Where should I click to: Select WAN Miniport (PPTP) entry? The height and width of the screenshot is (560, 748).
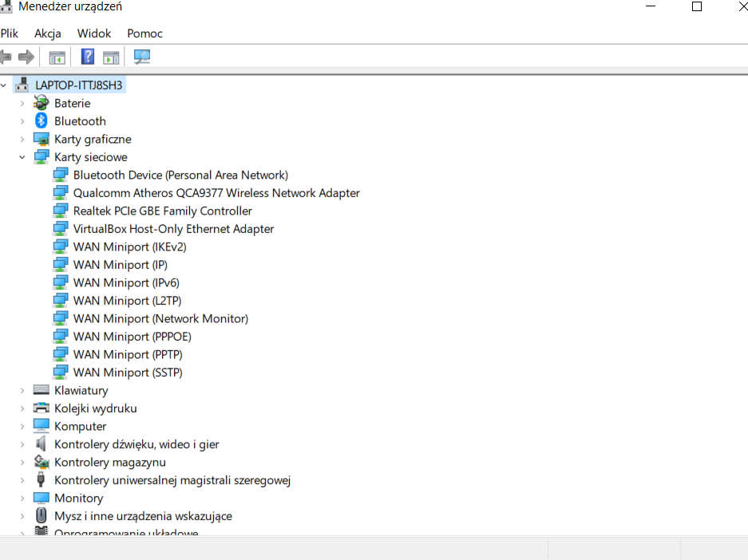(128, 355)
